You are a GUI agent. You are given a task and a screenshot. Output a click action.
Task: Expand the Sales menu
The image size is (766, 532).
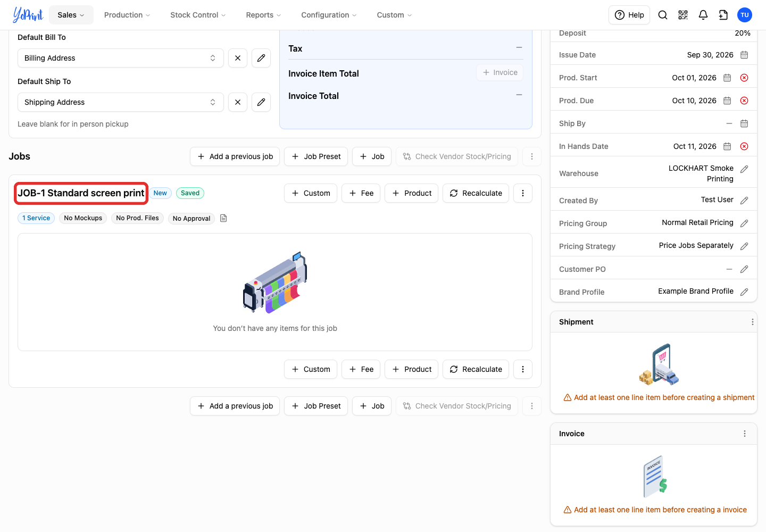[71, 15]
